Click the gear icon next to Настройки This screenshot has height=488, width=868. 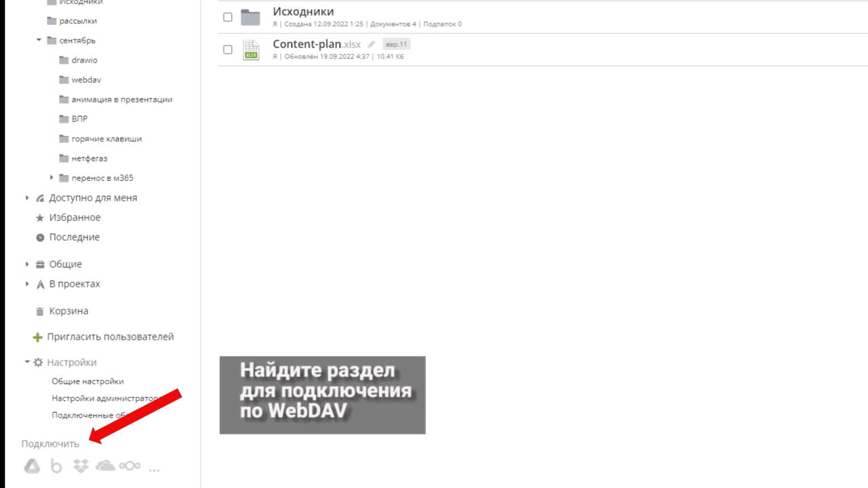[x=39, y=363]
